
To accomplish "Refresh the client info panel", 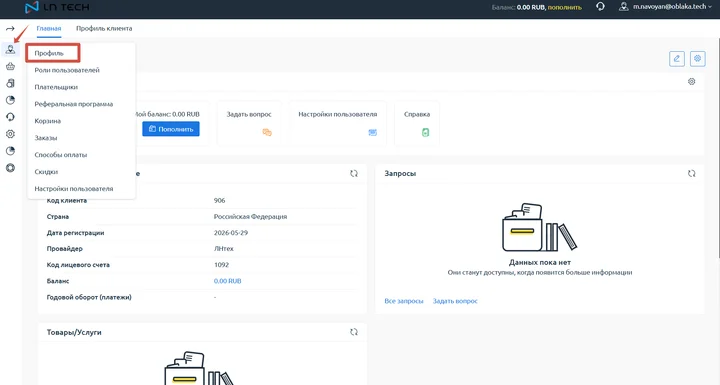I will tap(354, 173).
